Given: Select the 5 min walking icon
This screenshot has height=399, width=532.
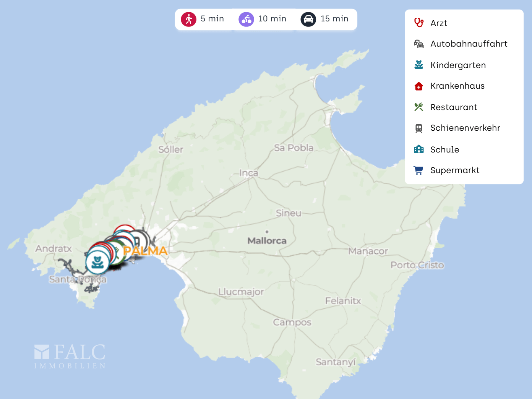Looking at the screenshot, I should (x=188, y=19).
